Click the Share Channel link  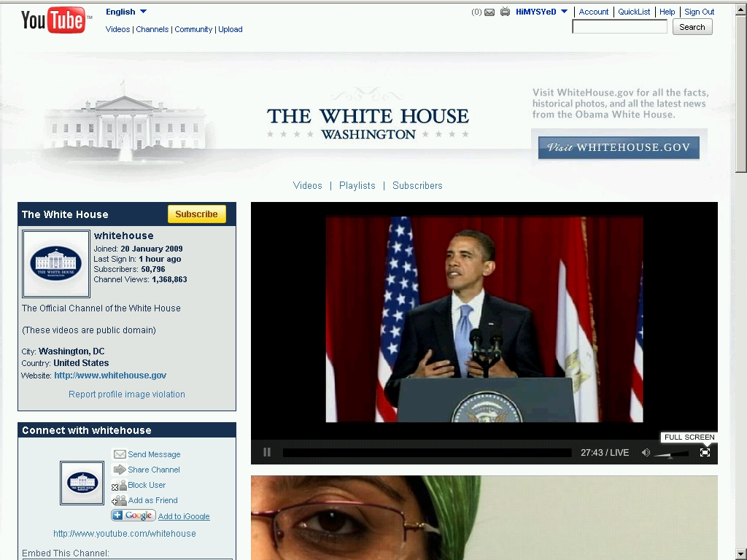[154, 470]
